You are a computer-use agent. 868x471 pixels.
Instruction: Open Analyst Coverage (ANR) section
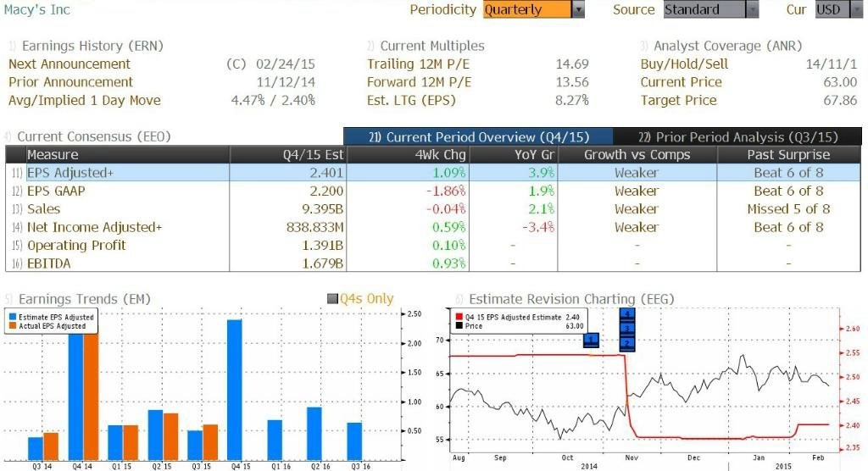coord(727,46)
